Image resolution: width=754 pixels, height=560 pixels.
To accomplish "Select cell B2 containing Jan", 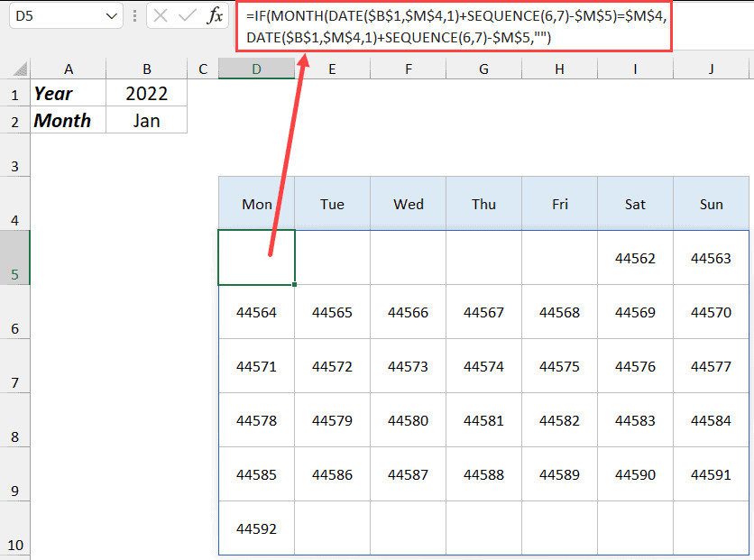I will coord(146,120).
